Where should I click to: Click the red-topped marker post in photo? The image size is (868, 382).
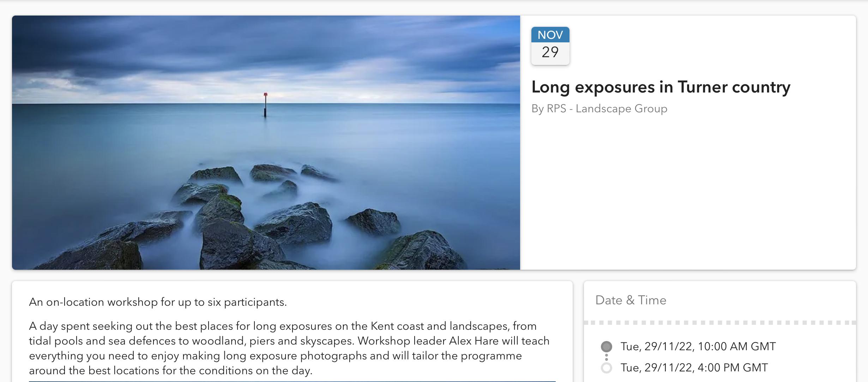[265, 105]
